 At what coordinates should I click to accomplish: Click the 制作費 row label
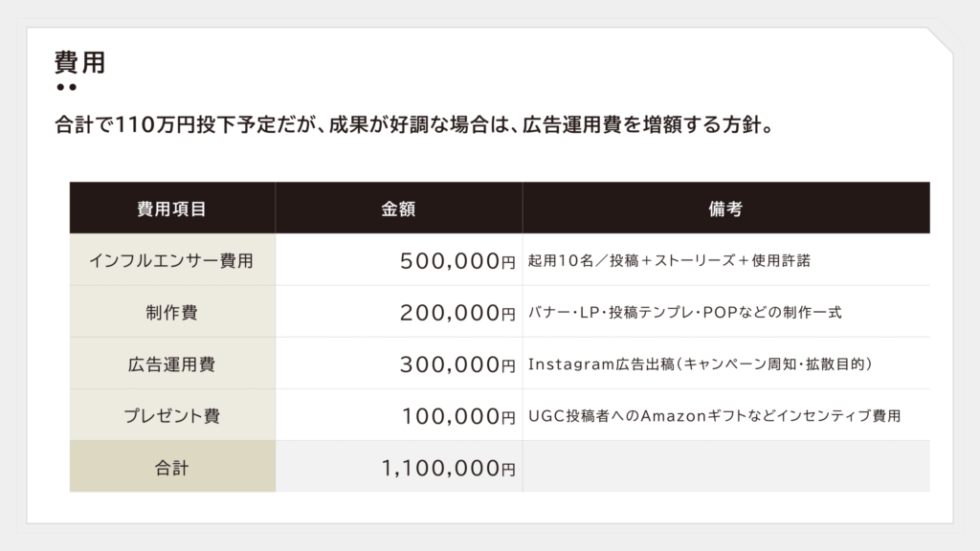(172, 312)
